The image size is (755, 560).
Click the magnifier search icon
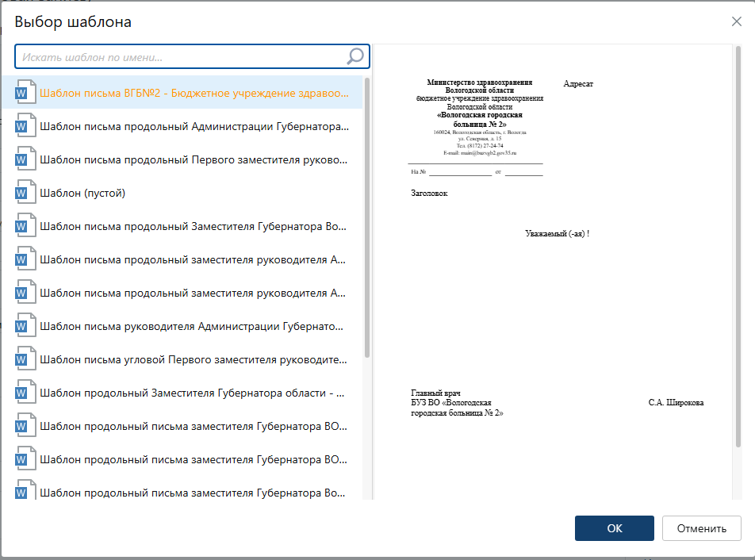coord(355,56)
